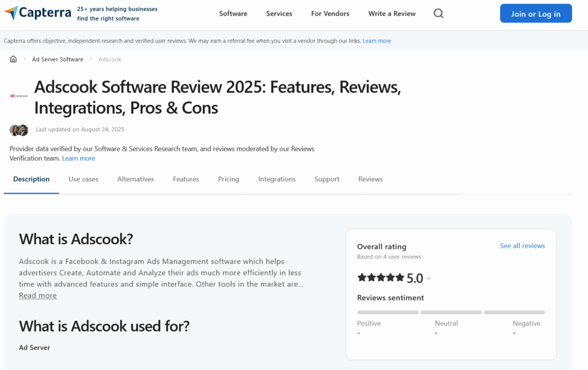Click the Negative sentiment bar
The height and width of the screenshot is (370, 588).
coord(514,312)
